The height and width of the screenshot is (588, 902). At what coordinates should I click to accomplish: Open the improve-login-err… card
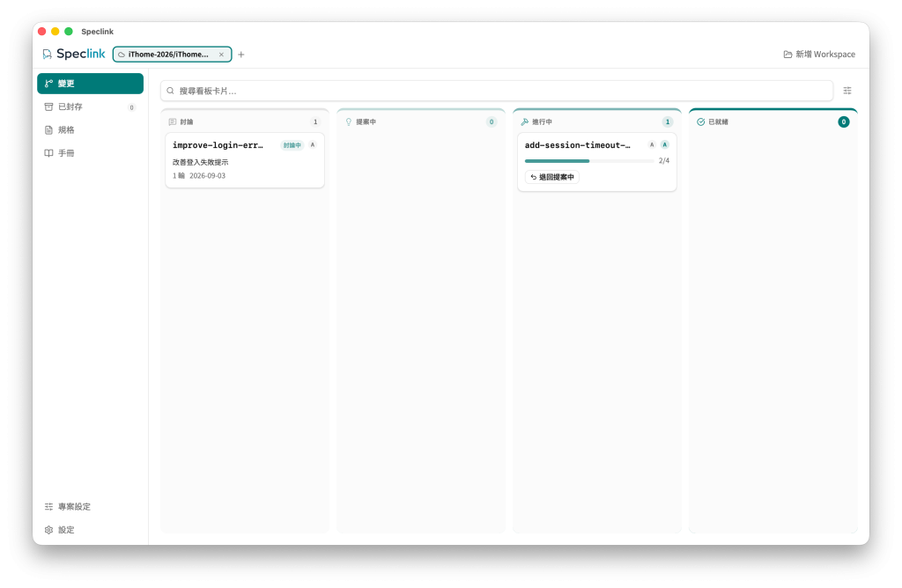[245, 160]
